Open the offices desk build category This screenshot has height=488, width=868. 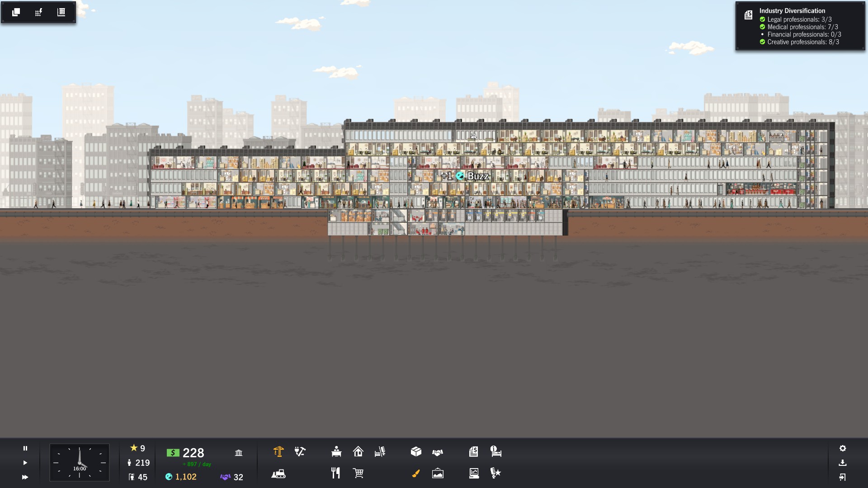coord(336,451)
